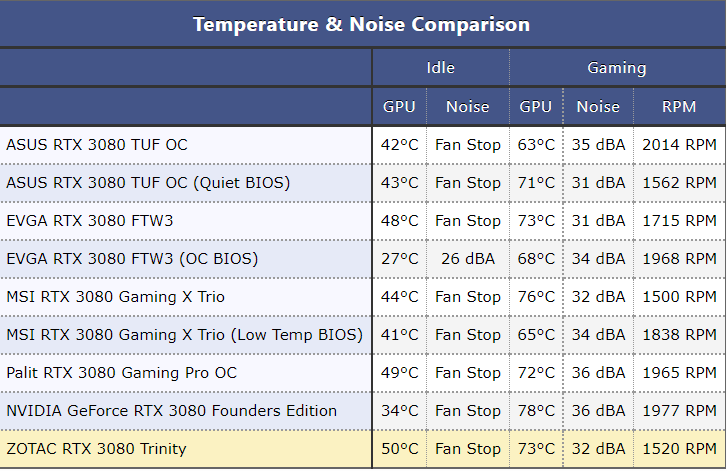Click NVIDIA GeForce RTX 3080 Founders Edition
The height and width of the screenshot is (471, 727).
(x=172, y=411)
